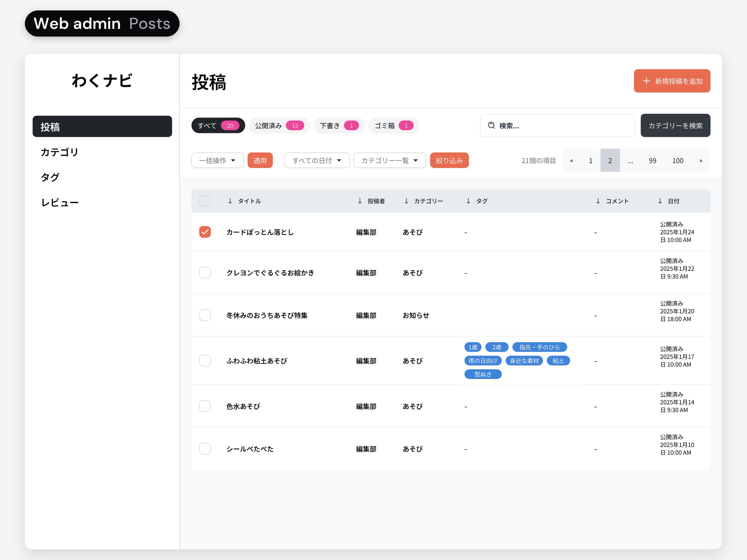Click the 雨の日向け tag pill

tap(483, 360)
